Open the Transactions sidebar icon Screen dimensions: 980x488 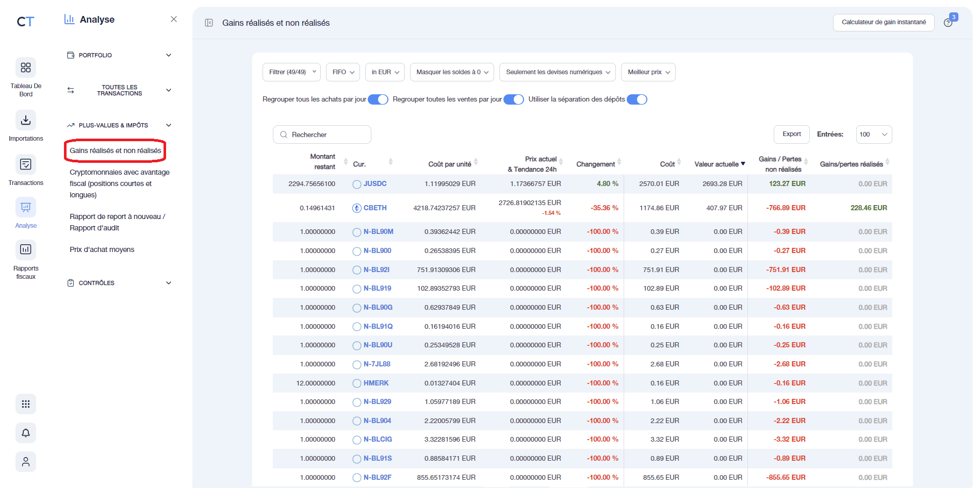25,164
